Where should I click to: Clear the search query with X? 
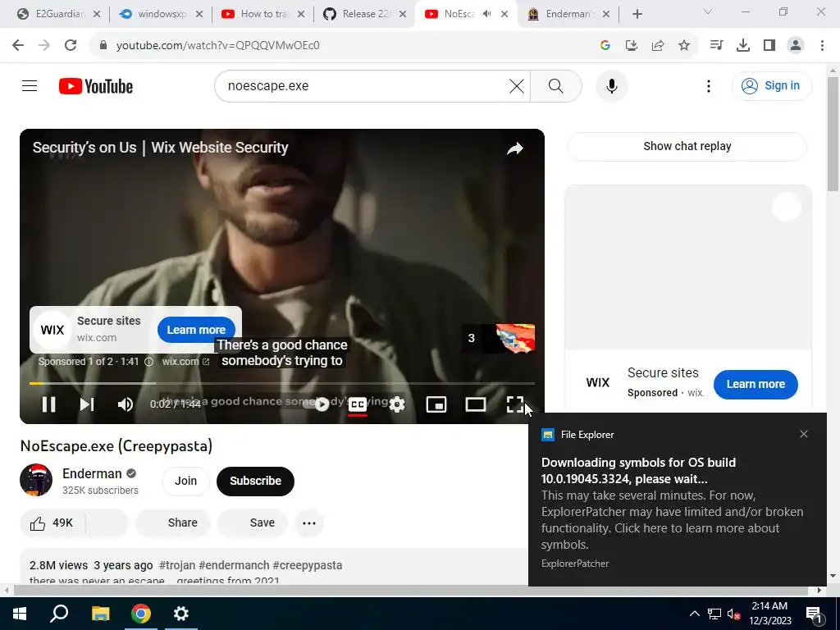(x=517, y=85)
